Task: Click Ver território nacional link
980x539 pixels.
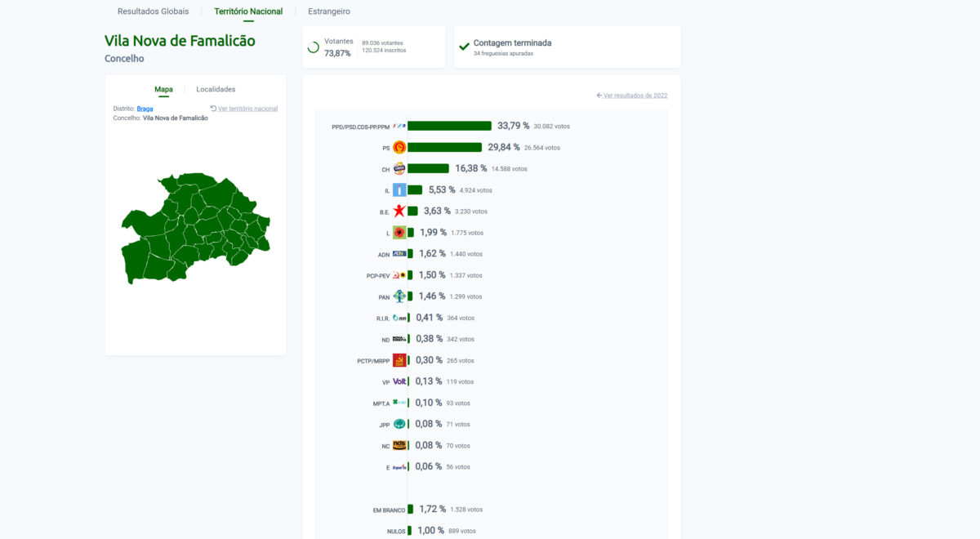Action: 244,109
